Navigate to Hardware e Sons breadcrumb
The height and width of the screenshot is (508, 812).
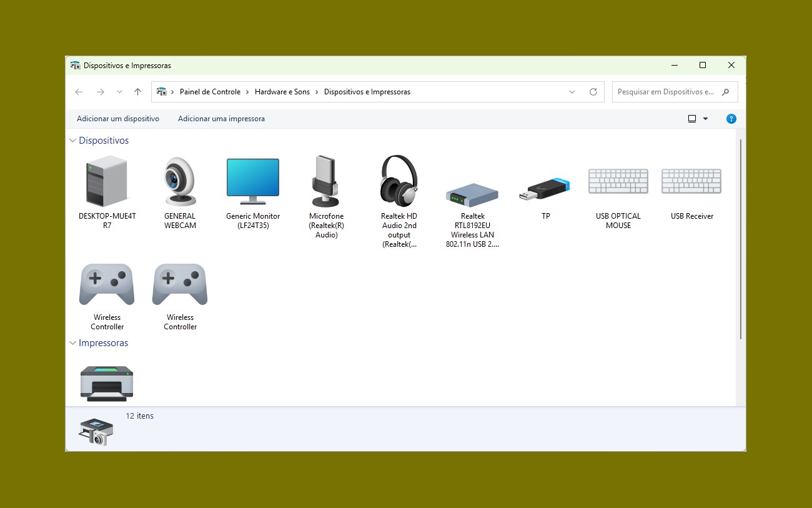pyautogui.click(x=282, y=91)
